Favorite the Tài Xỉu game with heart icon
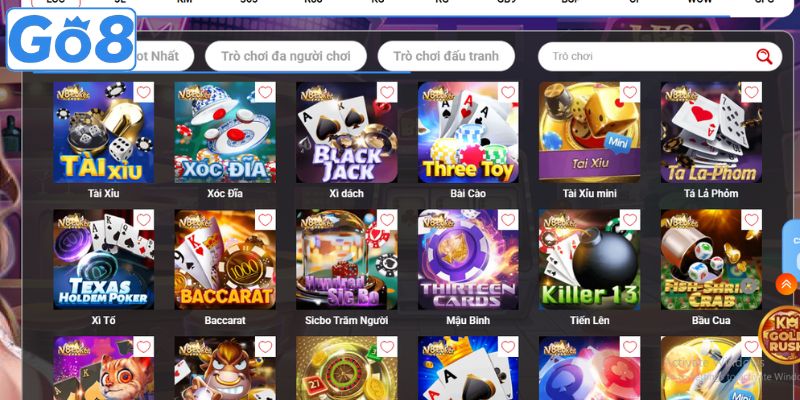The image size is (800, 400). pos(144,92)
